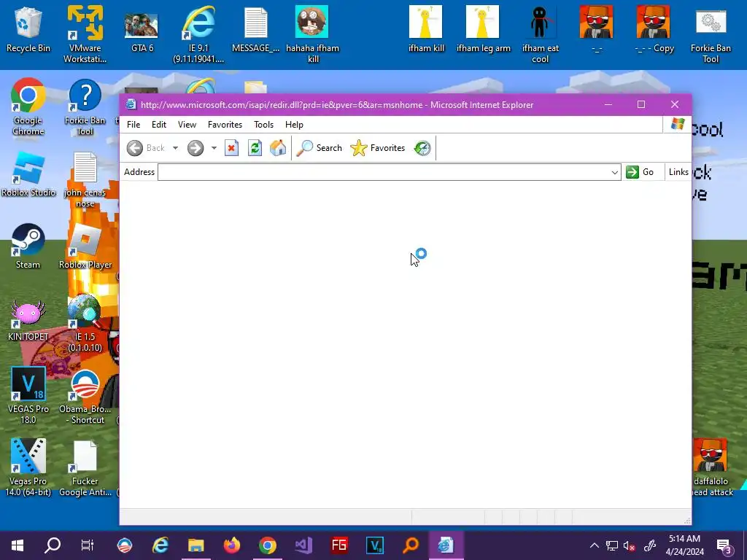
Task: Open the Links toolbar
Action: coord(678,172)
